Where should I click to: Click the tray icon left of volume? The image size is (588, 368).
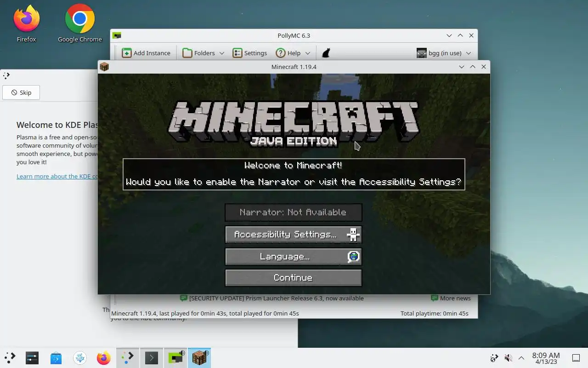pos(494,358)
